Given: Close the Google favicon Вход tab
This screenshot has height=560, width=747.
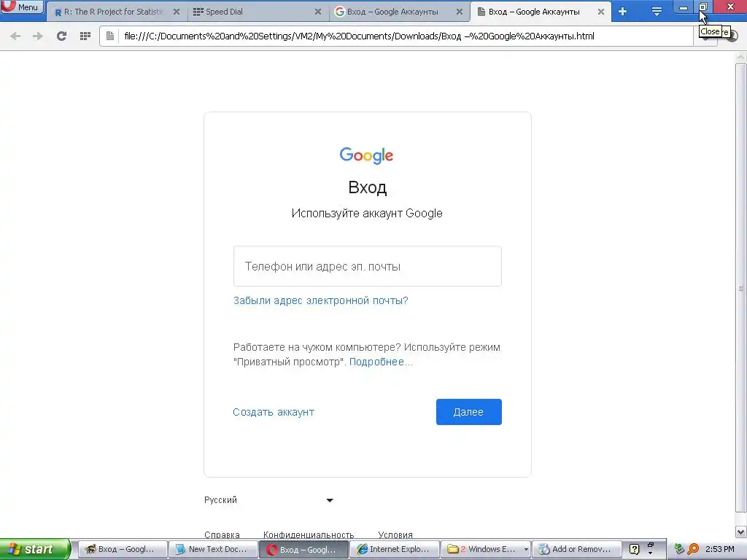Looking at the screenshot, I should coord(460,12).
